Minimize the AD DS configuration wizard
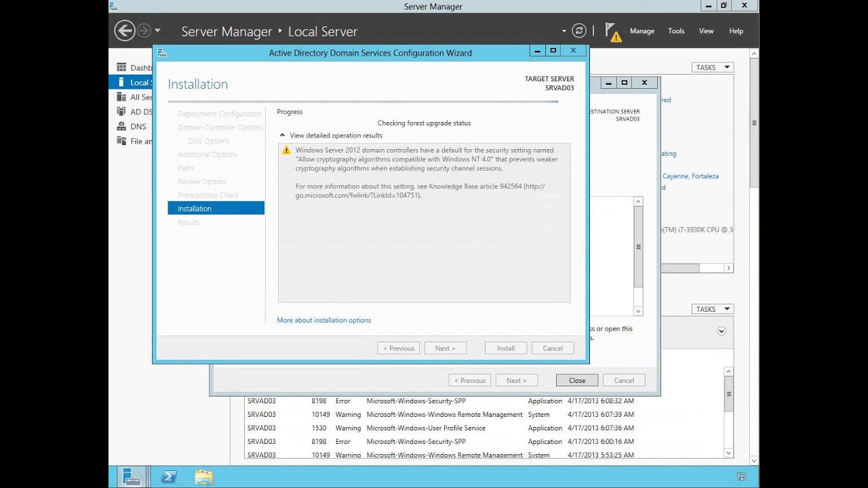The image size is (868, 488). click(x=538, y=51)
